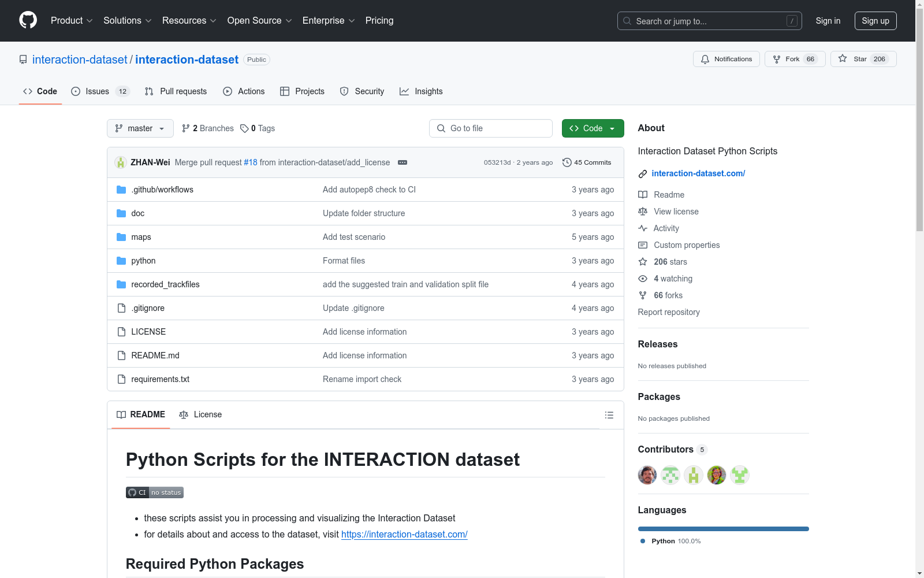This screenshot has height=578, width=924.
Task: Click the Sign up button
Action: [x=875, y=21]
